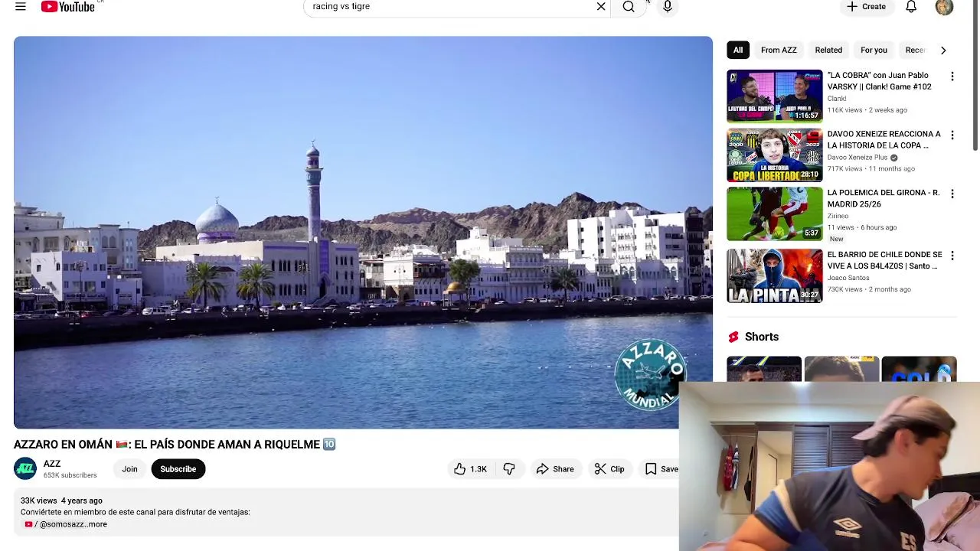Join the AZZ channel membership

coord(129,469)
